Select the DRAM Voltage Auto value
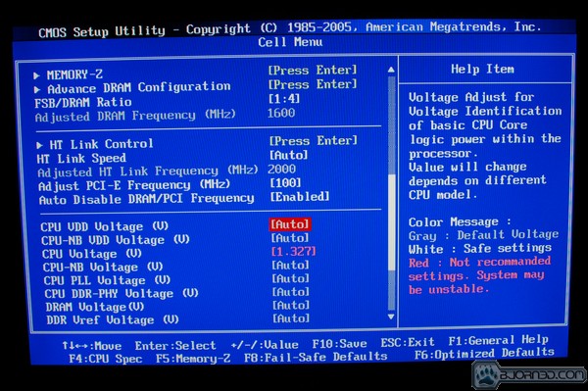 [x=291, y=305]
